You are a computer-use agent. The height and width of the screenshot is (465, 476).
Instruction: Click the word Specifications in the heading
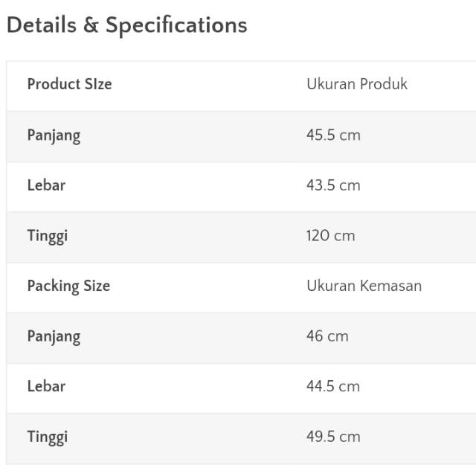click(176, 26)
